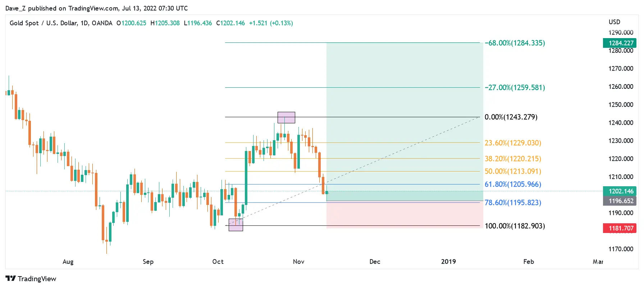Select the purple rectangle at the swing low
The image size is (644, 288).
pos(236,225)
